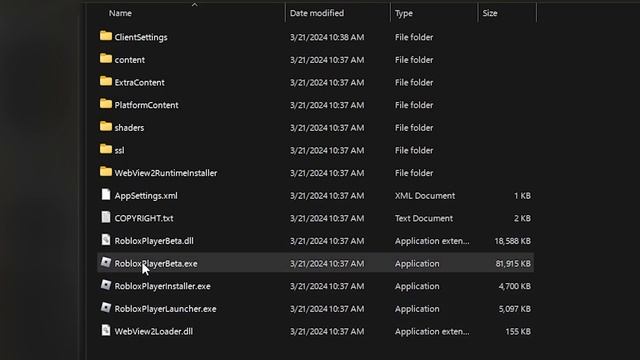This screenshot has height=360, width=640.
Task: Click the 81,915 KB size cell
Action: tap(513, 264)
